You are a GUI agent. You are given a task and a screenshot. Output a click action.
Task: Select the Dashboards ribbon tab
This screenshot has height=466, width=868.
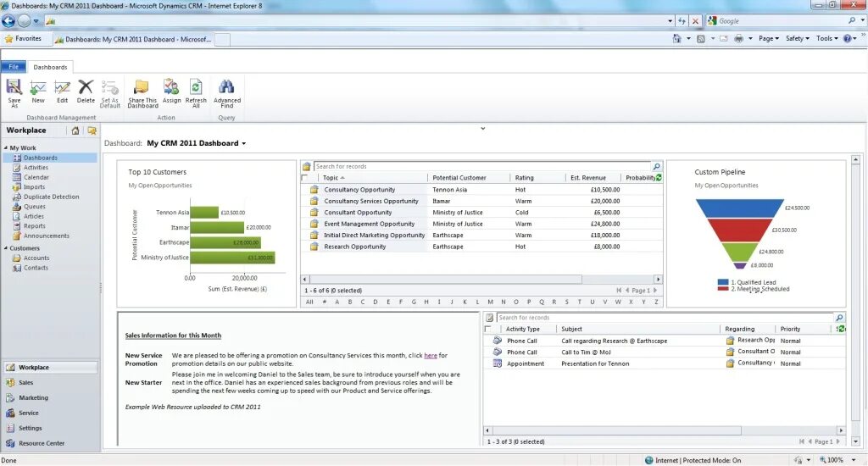point(50,67)
